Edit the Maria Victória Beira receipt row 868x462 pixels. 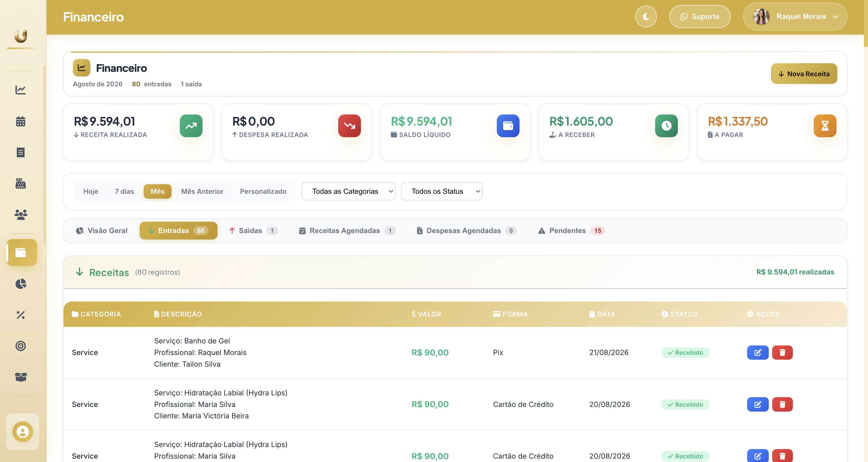coord(757,404)
